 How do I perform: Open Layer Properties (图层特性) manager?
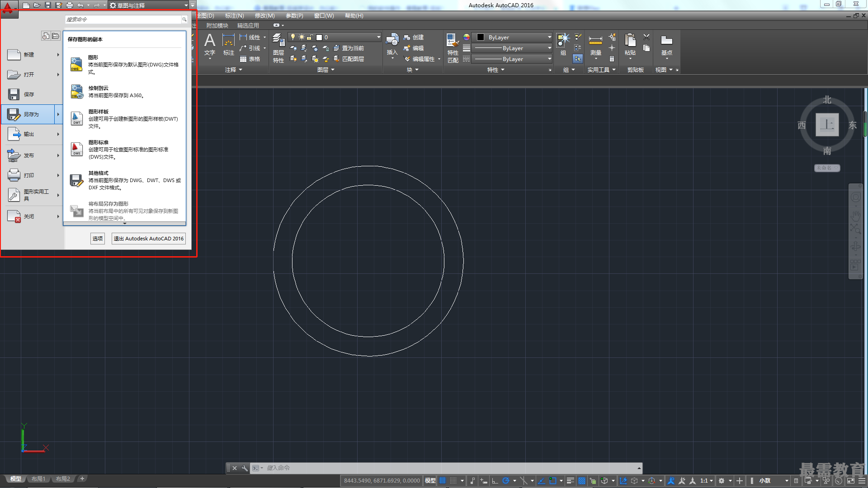(x=278, y=48)
